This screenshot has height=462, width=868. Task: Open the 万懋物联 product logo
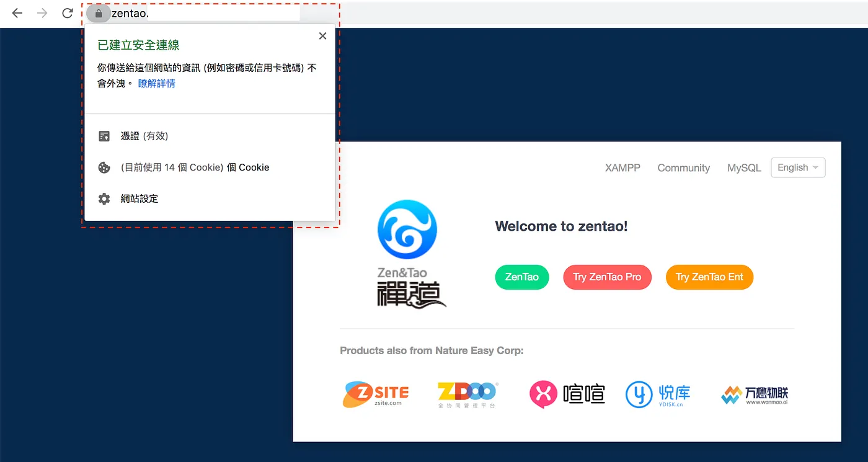tap(755, 394)
